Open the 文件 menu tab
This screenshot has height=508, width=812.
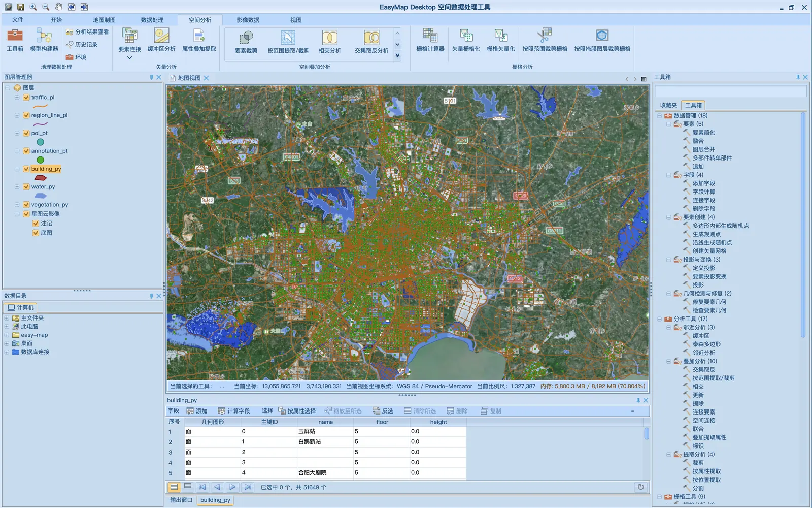click(x=18, y=20)
